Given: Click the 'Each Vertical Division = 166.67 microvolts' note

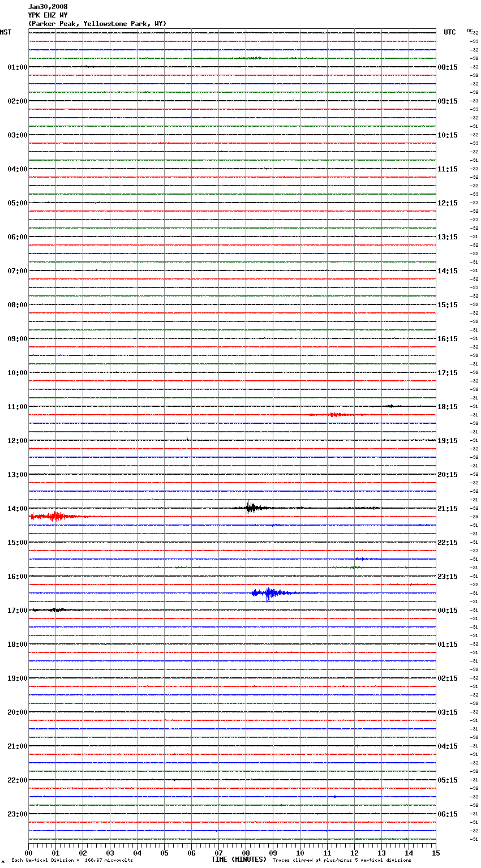Looking at the screenshot, I should [72, 860].
